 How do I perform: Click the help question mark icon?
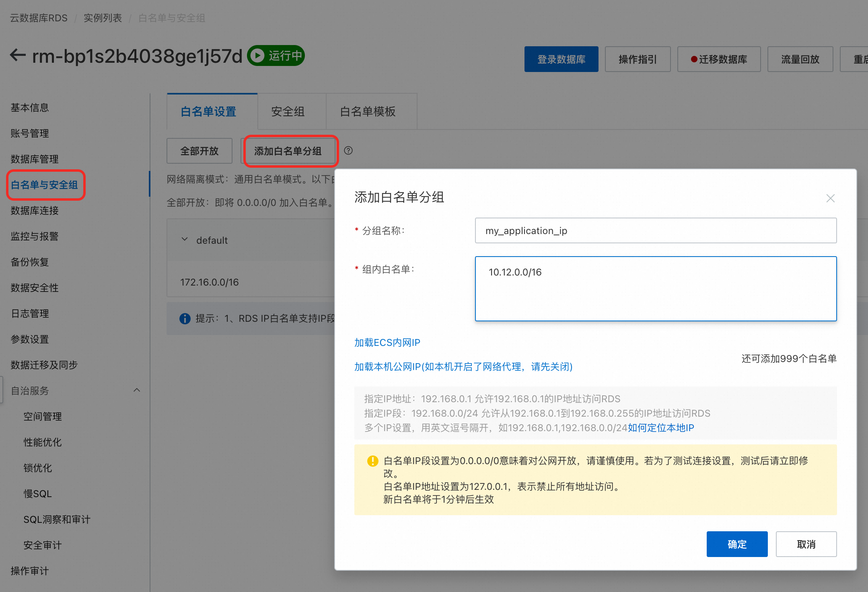click(x=348, y=150)
